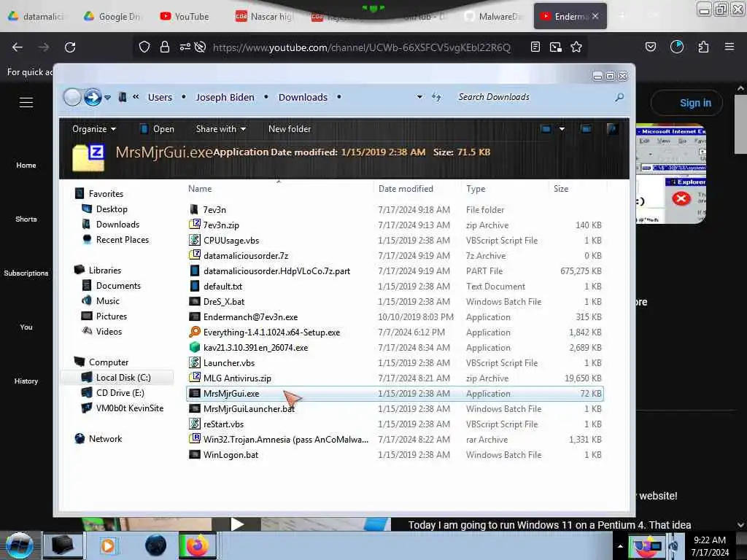Select 7ev3n.zip archive icon

click(194, 225)
